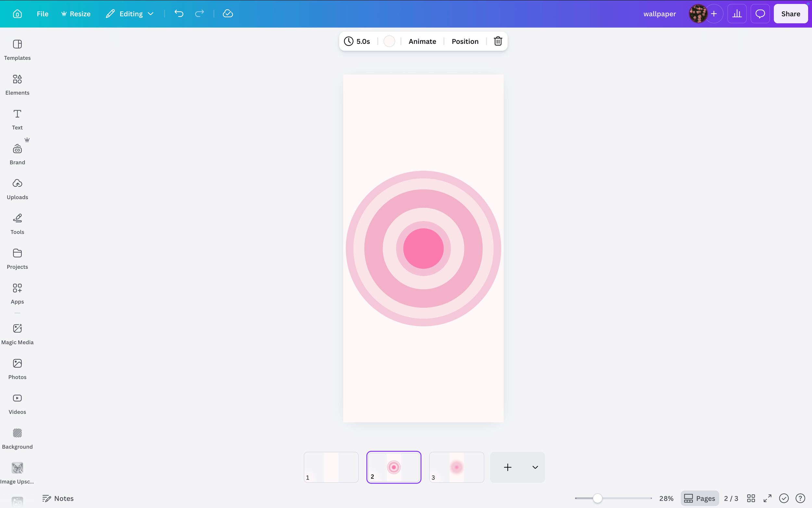Screen dimensions: 812x508
Task: Expand the Editing mode dropdown
Action: [151, 13]
